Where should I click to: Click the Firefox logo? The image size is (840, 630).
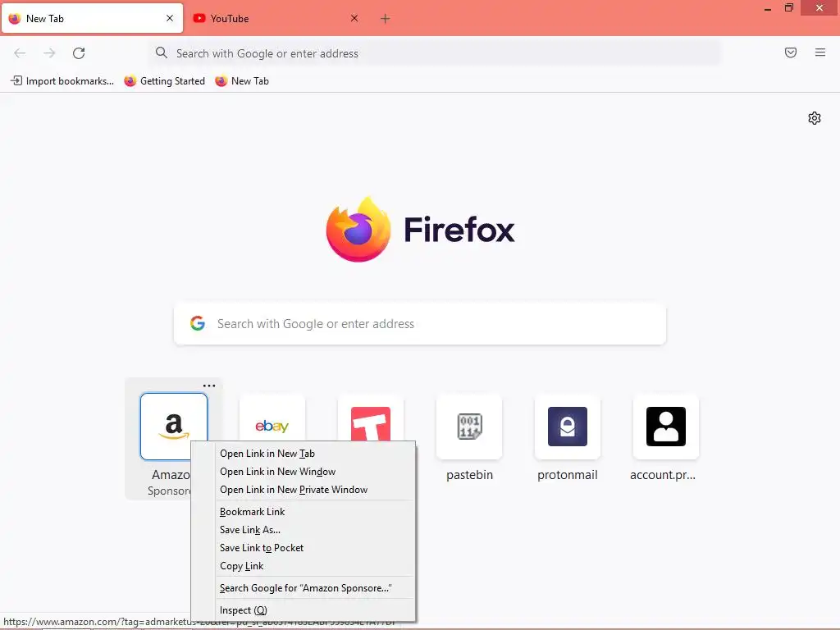(358, 230)
